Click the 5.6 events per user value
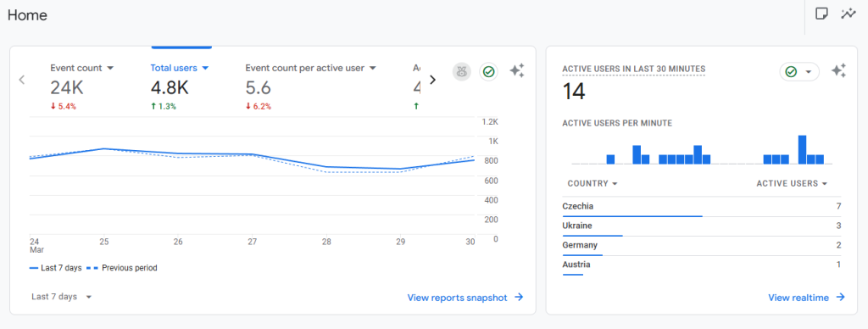The height and width of the screenshot is (329, 868). tap(259, 87)
